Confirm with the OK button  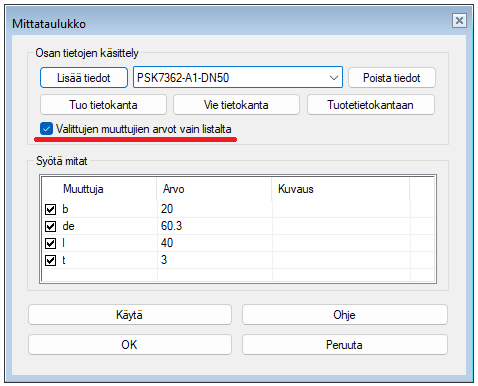pos(130,345)
